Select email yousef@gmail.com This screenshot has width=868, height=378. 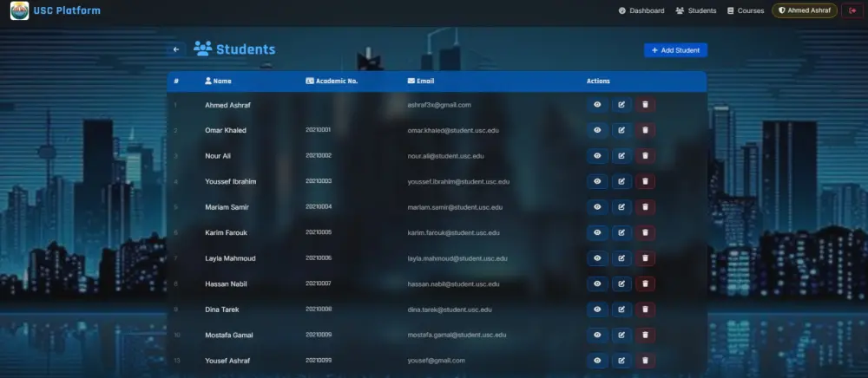coord(437,361)
